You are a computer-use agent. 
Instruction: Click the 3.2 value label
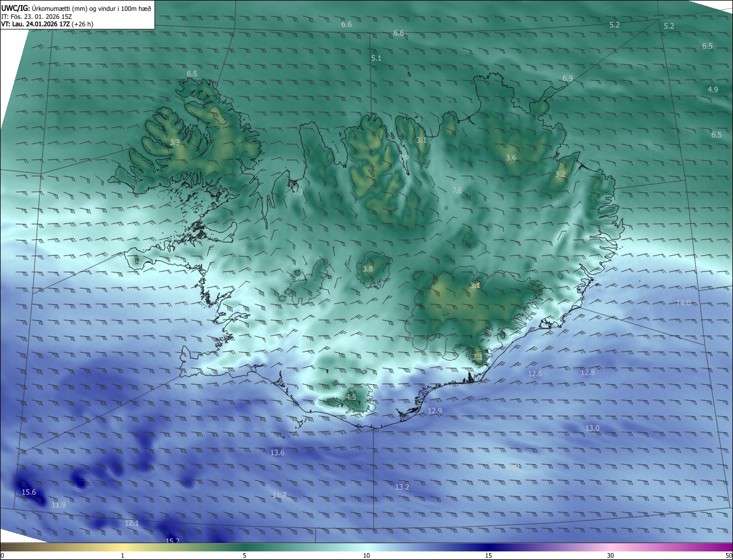(560, 175)
